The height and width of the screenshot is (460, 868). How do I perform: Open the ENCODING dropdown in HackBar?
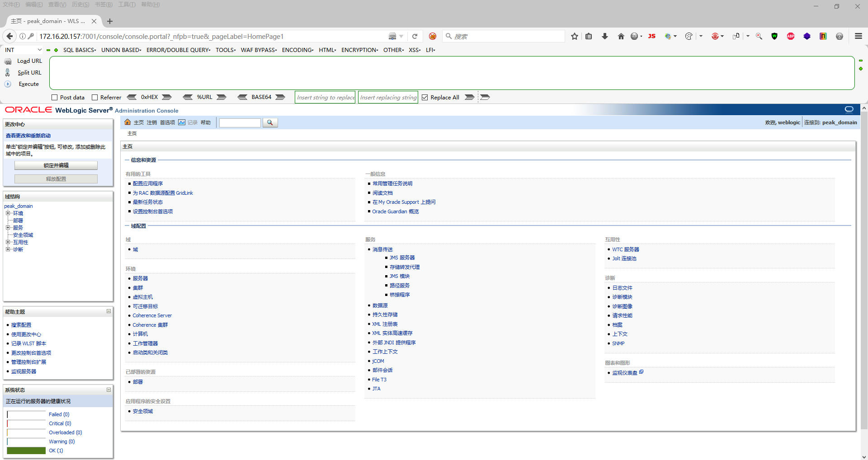[297, 50]
